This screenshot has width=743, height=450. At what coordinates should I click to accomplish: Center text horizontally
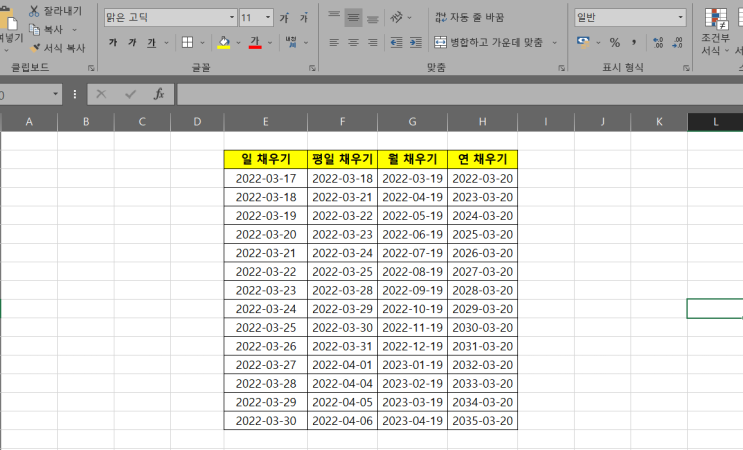(353, 43)
